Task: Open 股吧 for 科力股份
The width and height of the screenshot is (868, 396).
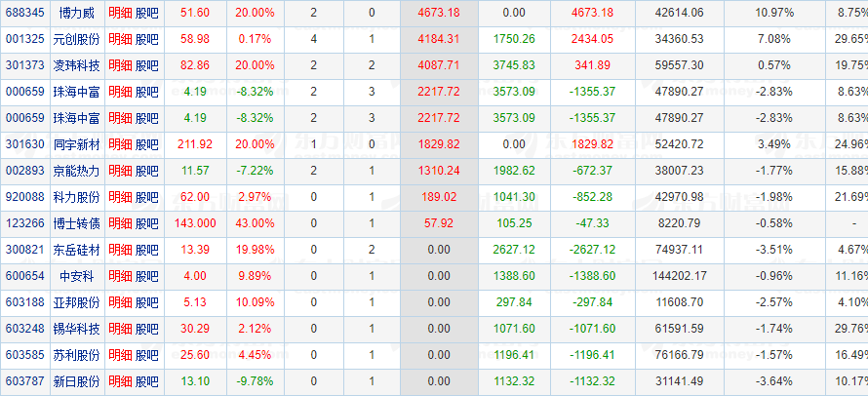Action: [x=146, y=197]
